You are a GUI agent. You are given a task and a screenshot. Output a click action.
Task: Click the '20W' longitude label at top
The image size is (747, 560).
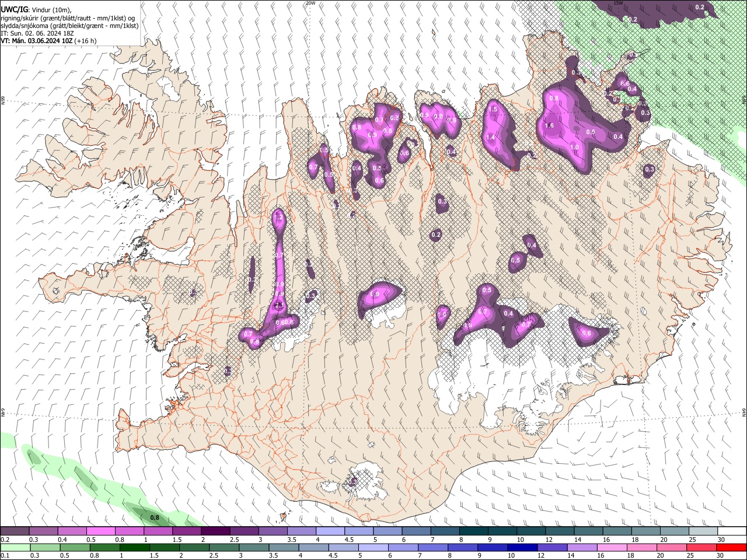[310, 3]
